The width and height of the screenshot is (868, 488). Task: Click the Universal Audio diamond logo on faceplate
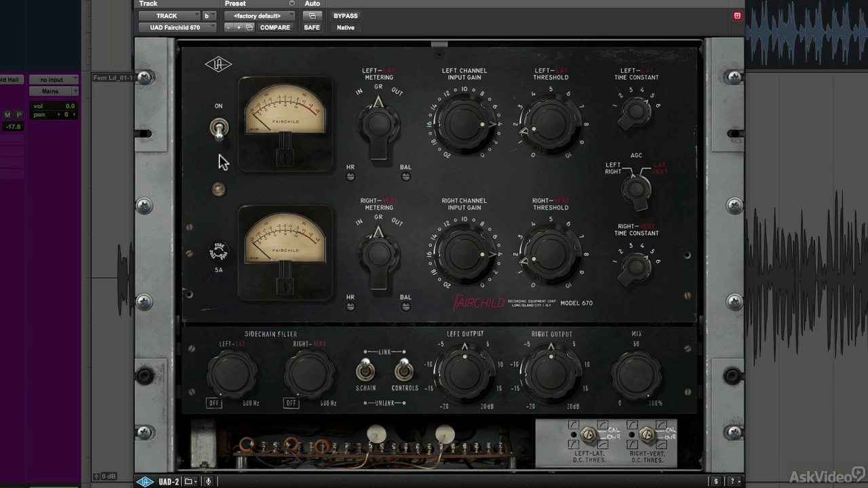pos(218,65)
